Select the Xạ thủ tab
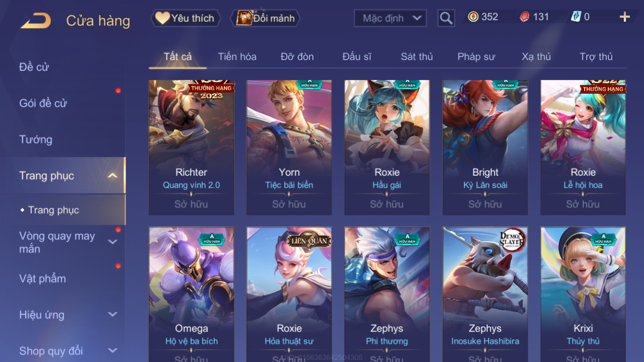The height and width of the screenshot is (362, 644). (x=536, y=56)
